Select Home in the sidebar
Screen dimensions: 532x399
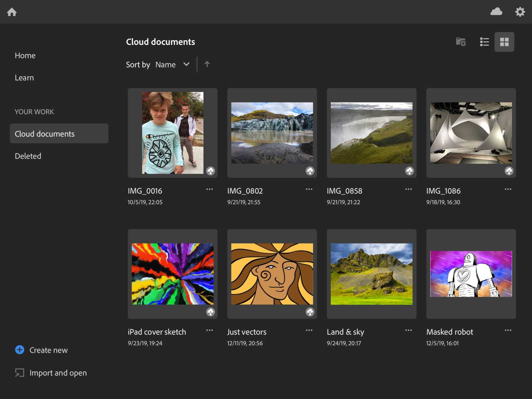point(25,56)
